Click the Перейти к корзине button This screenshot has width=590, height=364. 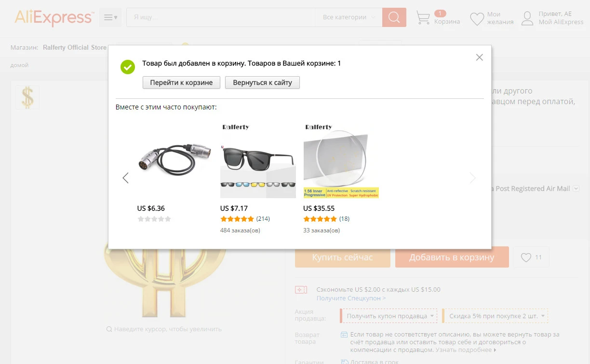[181, 82]
